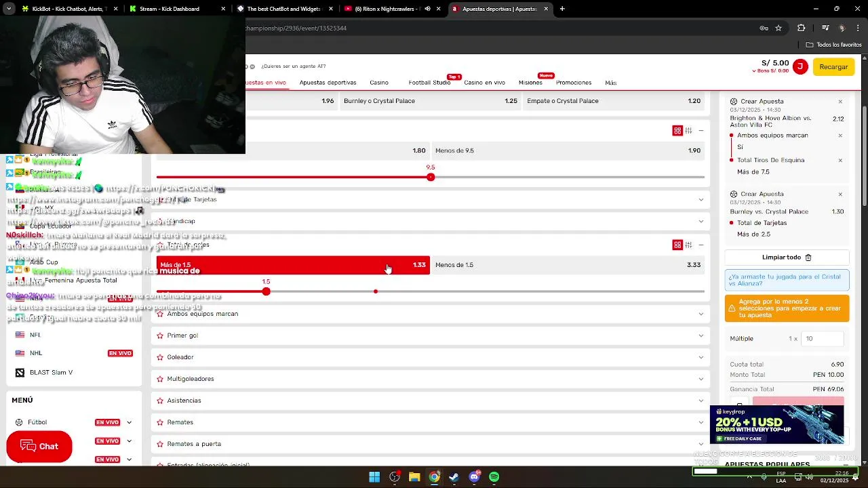868x488 pixels.
Task: Click the slider-settings icon in Total de goles
Action: point(688,245)
